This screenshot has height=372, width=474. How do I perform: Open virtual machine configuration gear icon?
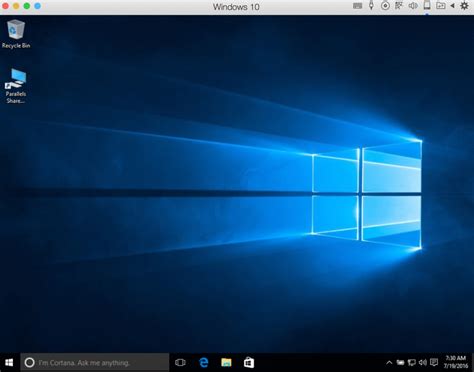(464, 6)
